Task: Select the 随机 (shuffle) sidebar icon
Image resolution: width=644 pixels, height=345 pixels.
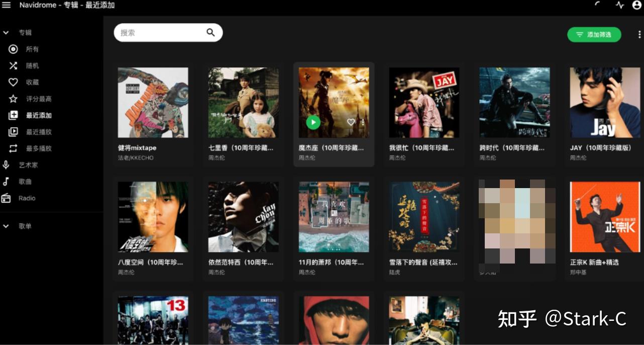Action: click(14, 65)
